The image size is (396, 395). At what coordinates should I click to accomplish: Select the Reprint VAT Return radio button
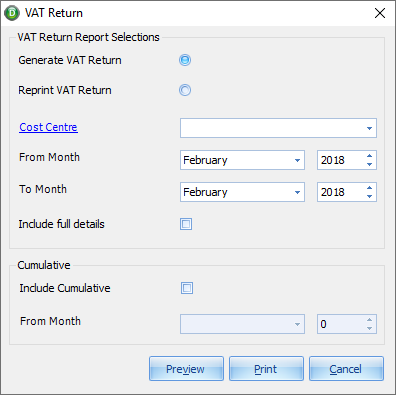185,90
